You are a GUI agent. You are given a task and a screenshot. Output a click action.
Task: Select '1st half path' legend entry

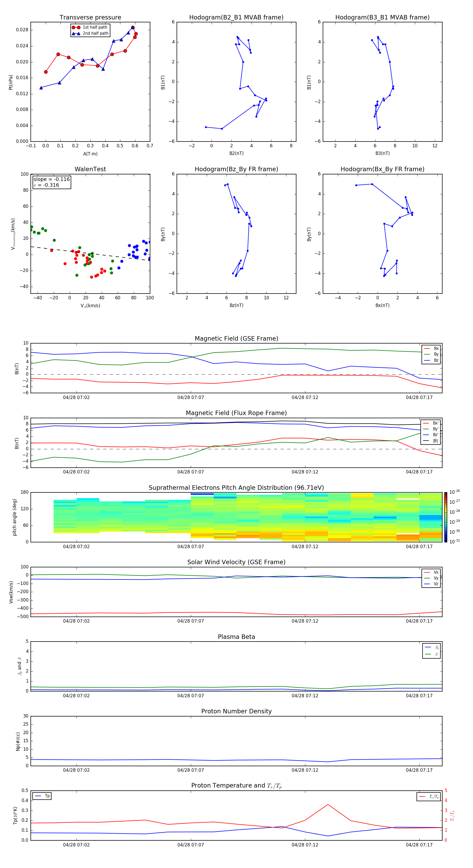[90, 27]
